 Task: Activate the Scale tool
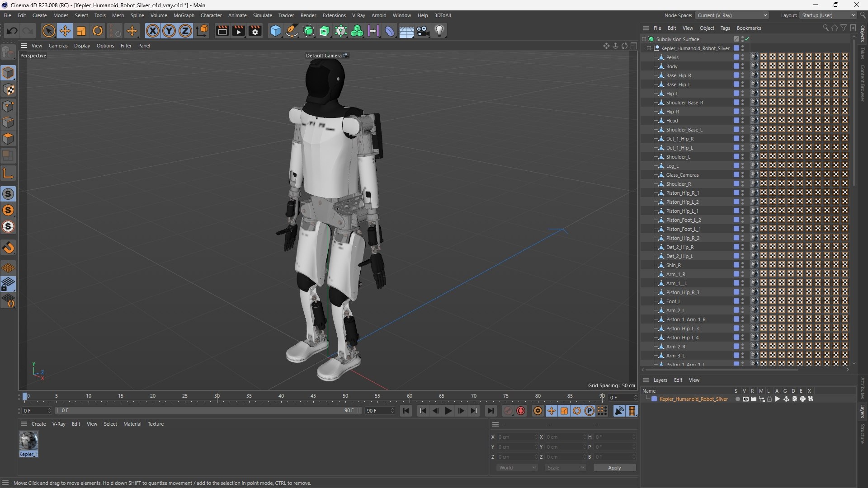coord(81,31)
